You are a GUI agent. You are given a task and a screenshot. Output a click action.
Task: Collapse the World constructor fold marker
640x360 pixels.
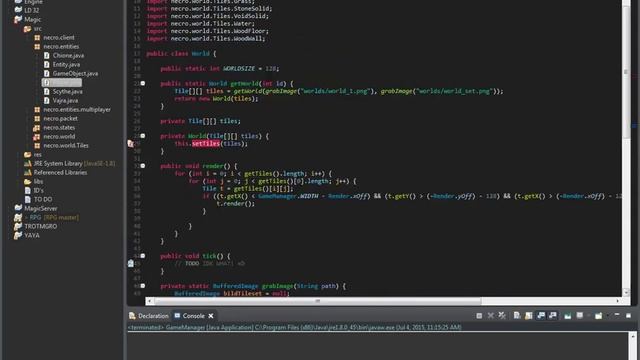[142, 136]
